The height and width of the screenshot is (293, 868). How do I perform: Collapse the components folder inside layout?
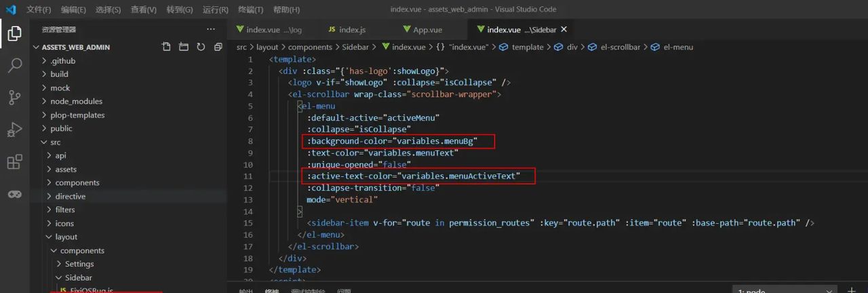(x=82, y=251)
